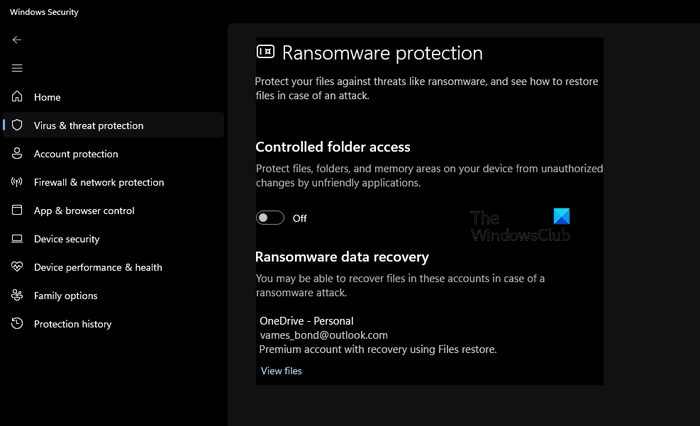
Task: Select the Family options label
Action: coord(66,296)
